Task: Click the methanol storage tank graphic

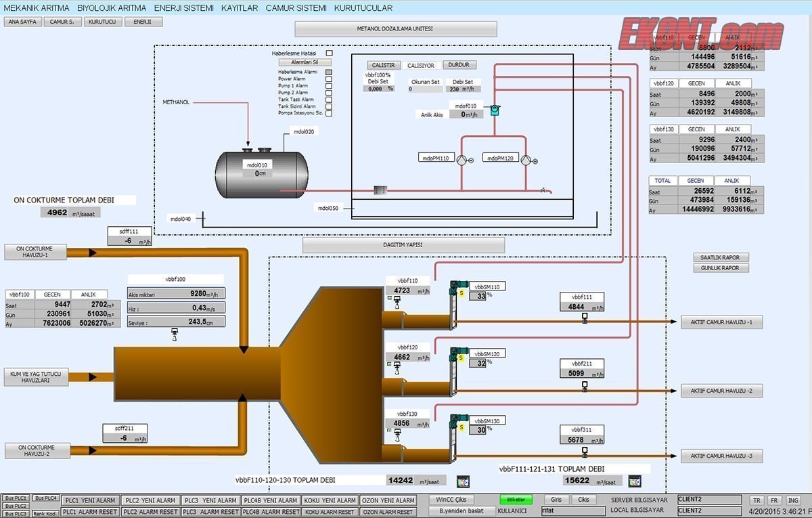Action: (261, 173)
